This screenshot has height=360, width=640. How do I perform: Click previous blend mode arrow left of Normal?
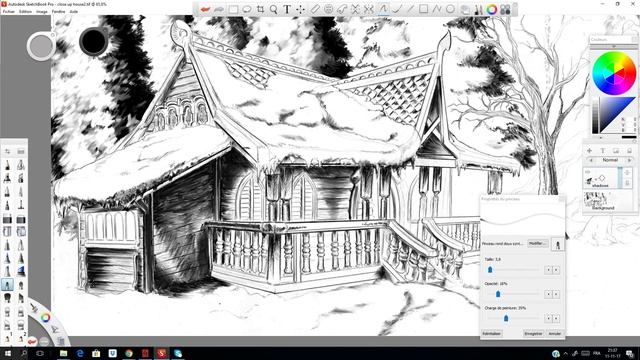[x=591, y=160]
